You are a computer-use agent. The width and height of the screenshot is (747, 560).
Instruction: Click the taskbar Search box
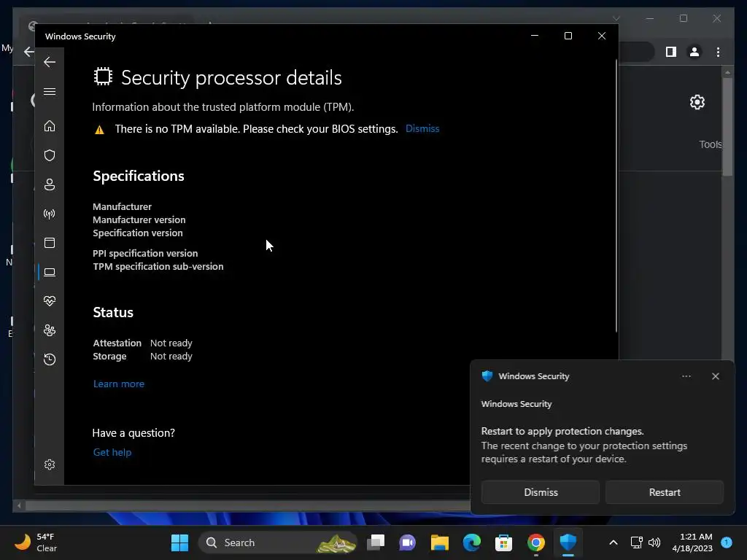(x=278, y=542)
